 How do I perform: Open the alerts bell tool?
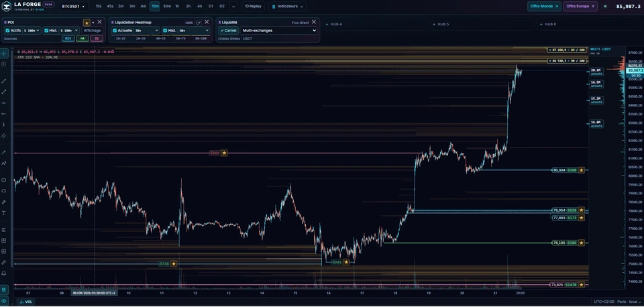(4, 273)
